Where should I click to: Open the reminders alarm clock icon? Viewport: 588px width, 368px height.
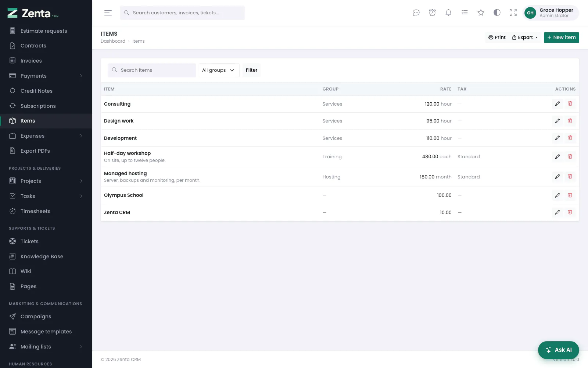point(432,13)
